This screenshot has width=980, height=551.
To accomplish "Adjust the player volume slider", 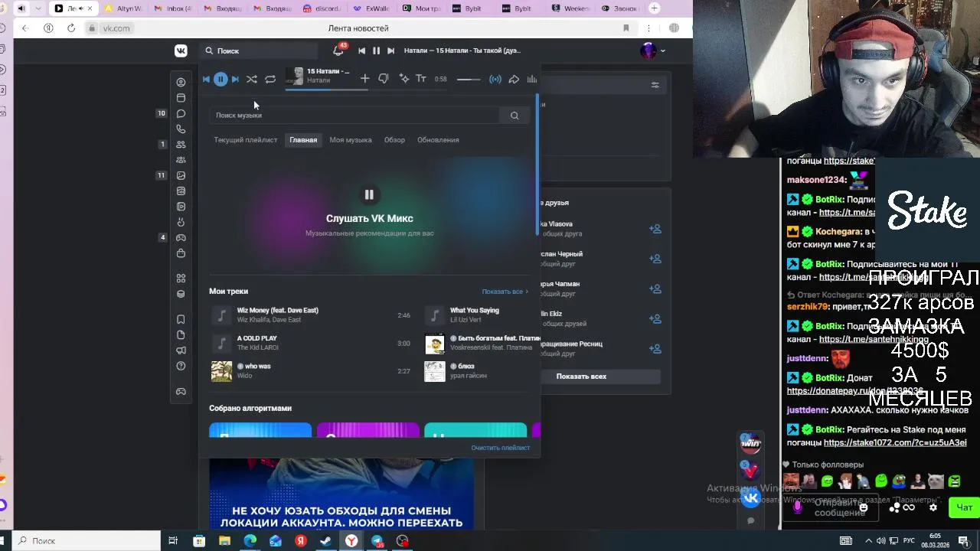I will [469, 79].
